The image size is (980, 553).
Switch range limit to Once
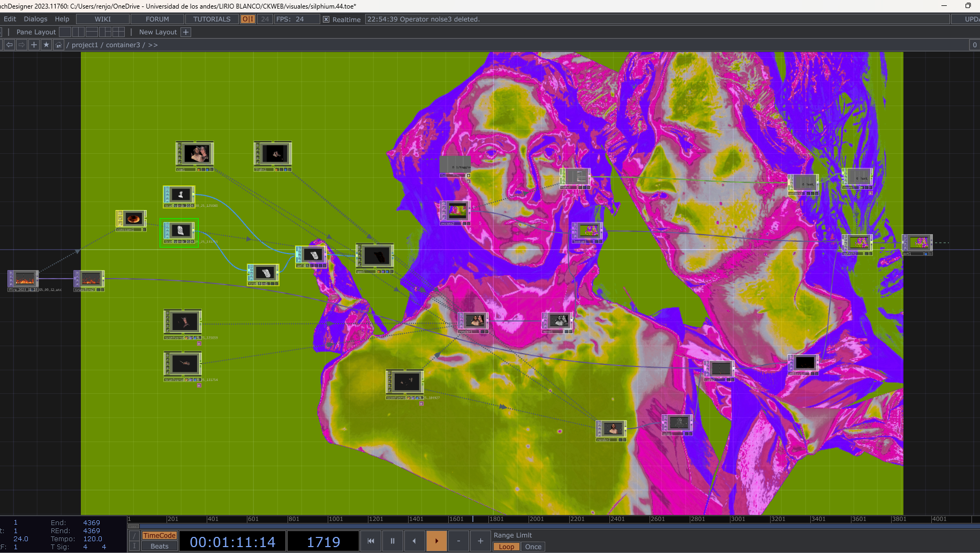tap(533, 547)
